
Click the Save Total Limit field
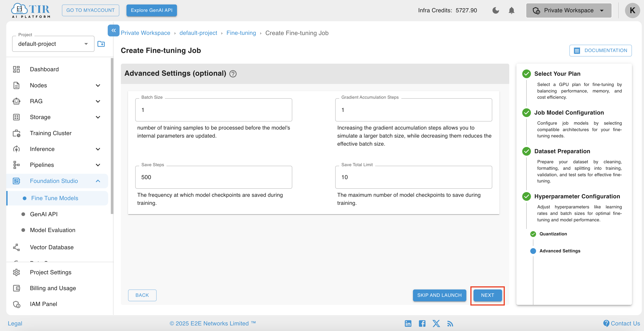tap(413, 177)
